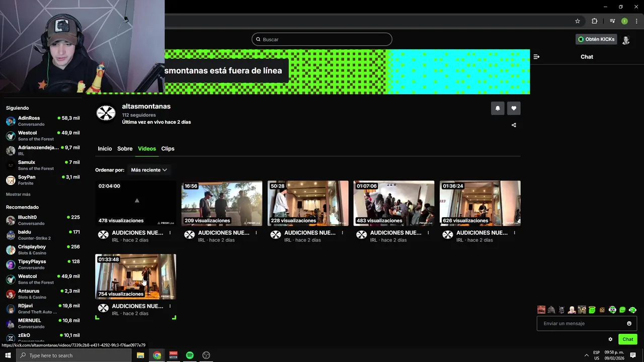Click the altasmontanas channel avatar

pyautogui.click(x=106, y=113)
